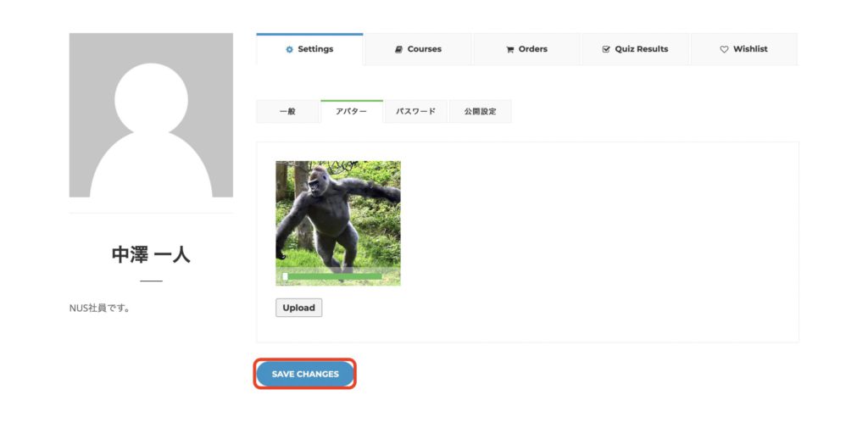The width and height of the screenshot is (868, 445).
Task: Click the Courses book icon
Action: pyautogui.click(x=398, y=49)
